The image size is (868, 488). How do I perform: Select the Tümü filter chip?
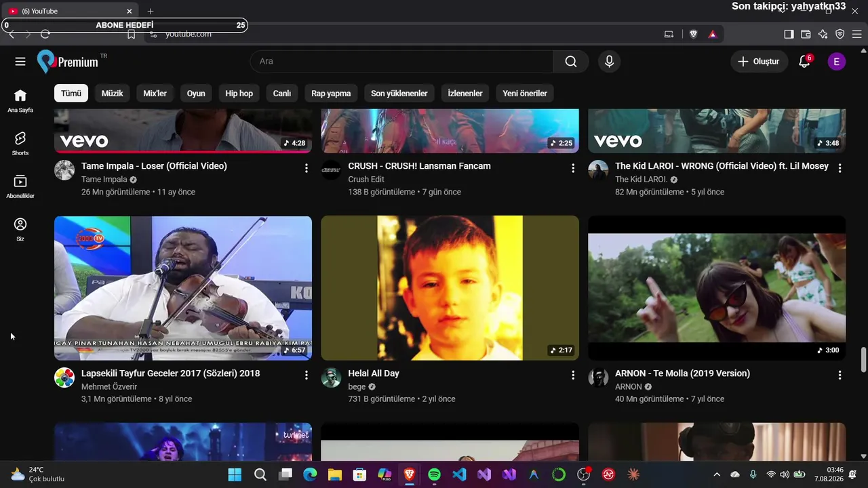[71, 94]
